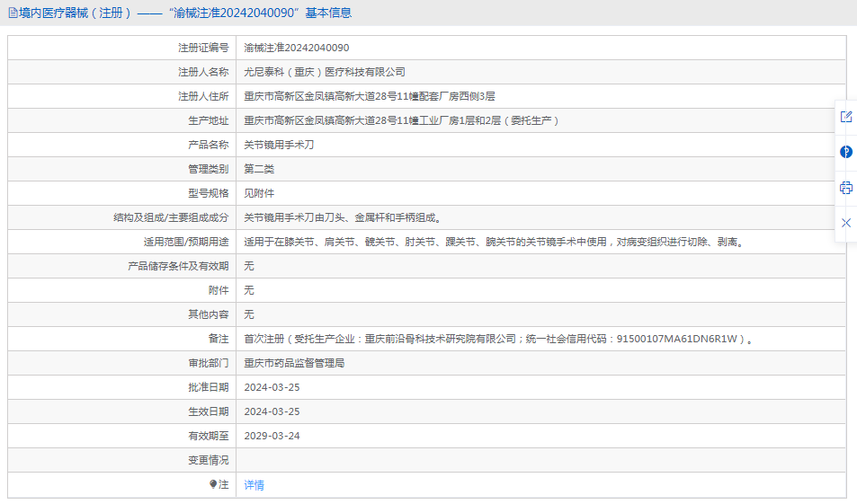Viewport: 857px width, 504px height.
Task: Click the print icon in right sidebar
Action: point(846,188)
